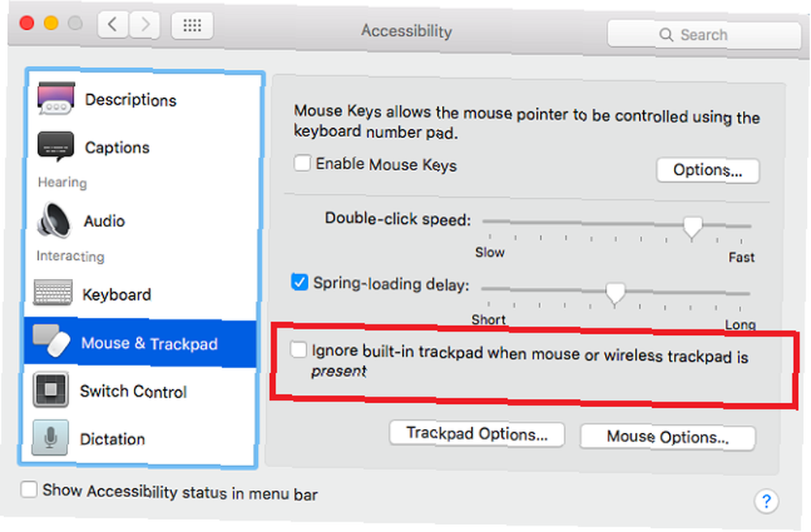This screenshot has height=532, width=811.
Task: Open the help question mark button
Action: 766,500
